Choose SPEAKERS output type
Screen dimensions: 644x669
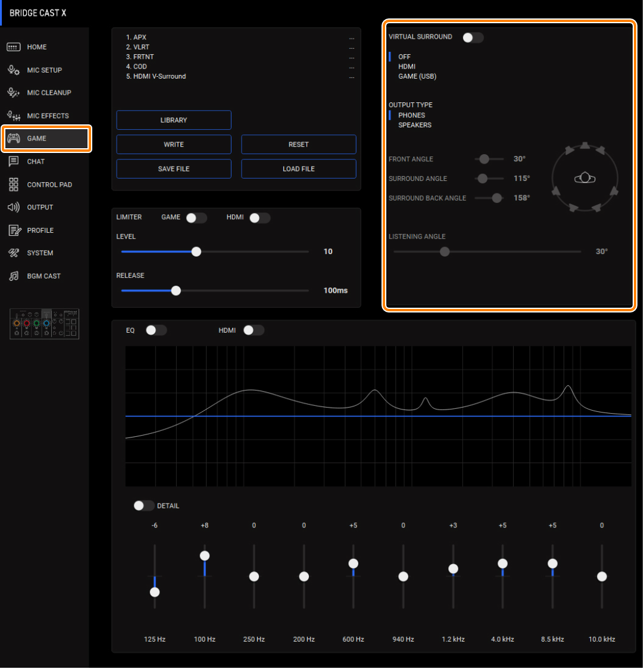[415, 125]
